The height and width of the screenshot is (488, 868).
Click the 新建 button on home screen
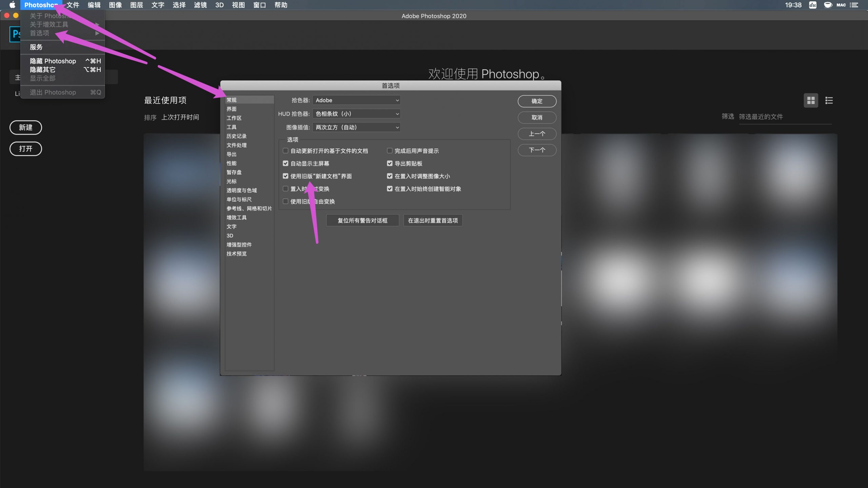tap(26, 128)
